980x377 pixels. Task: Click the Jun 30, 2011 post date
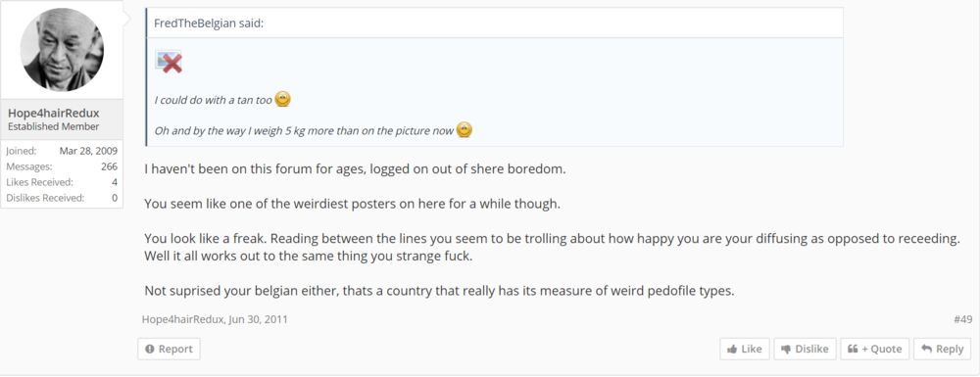tap(258, 319)
